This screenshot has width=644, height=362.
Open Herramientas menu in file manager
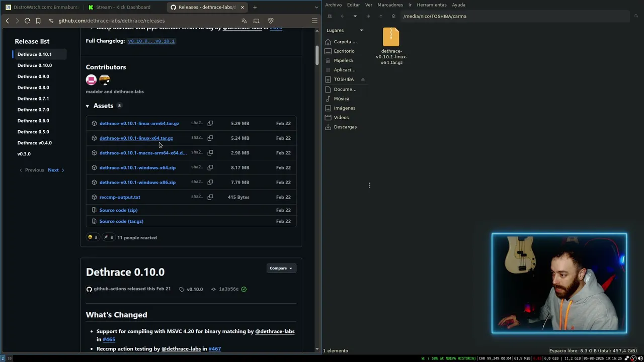[432, 5]
